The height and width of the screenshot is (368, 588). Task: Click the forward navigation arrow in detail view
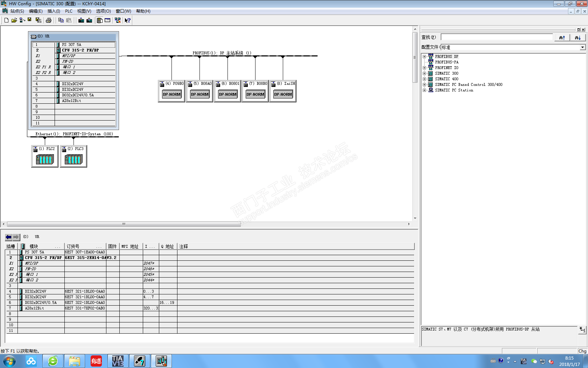pyautogui.click(x=16, y=237)
